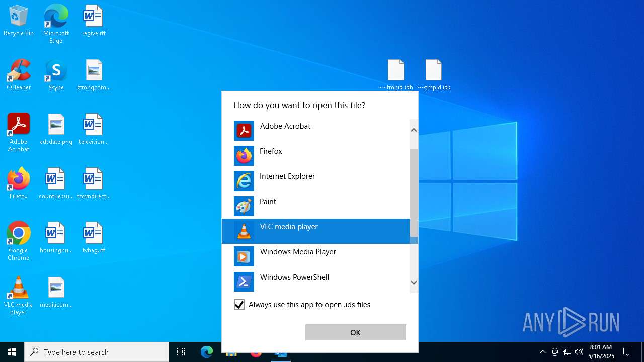This screenshot has height=362, width=644.
Task: Select the ~~tmpid.idh file on desktop
Action: pyautogui.click(x=396, y=75)
